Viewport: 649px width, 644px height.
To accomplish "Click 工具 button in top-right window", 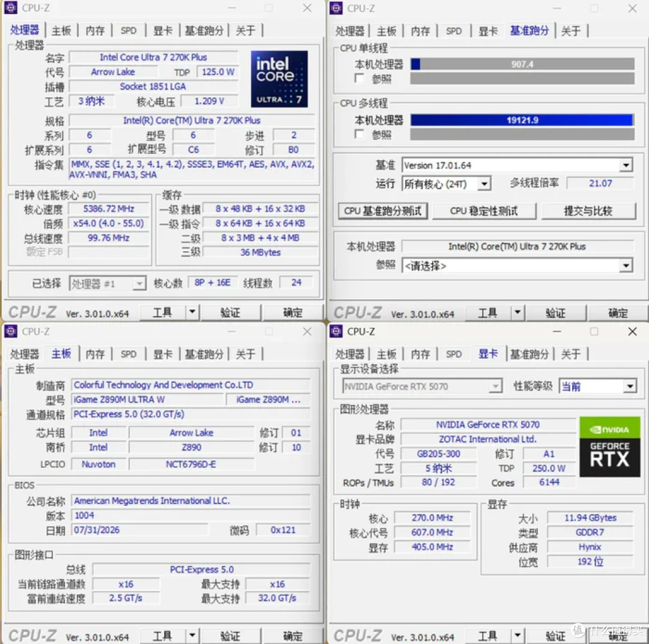I will point(487,313).
